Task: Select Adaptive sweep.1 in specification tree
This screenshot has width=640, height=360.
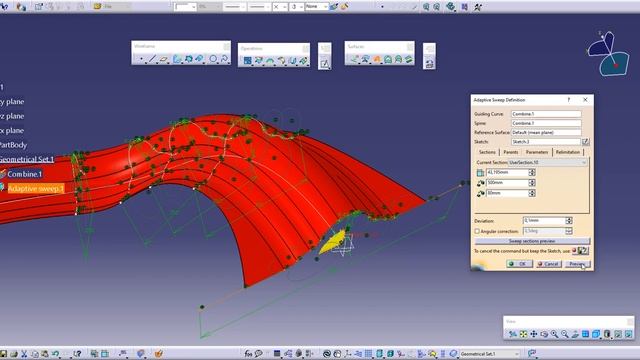Action: pyautogui.click(x=36, y=189)
